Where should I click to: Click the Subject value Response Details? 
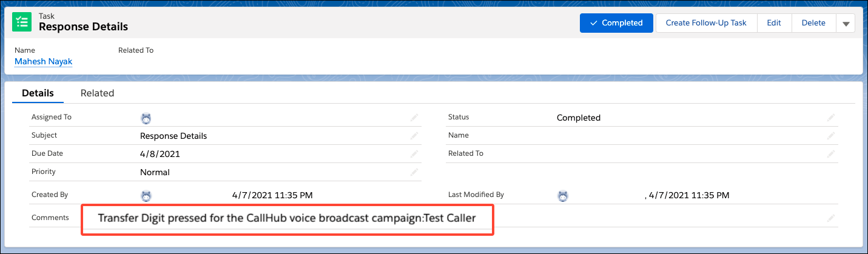[173, 136]
